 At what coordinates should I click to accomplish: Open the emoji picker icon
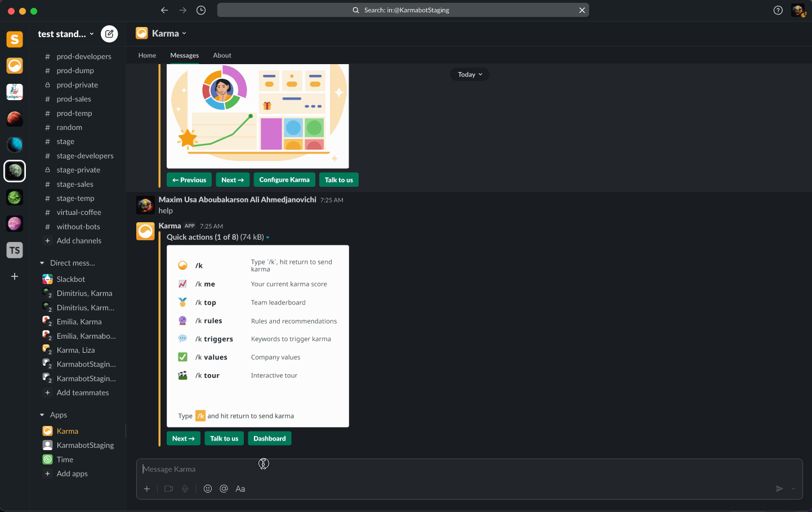[x=208, y=489]
